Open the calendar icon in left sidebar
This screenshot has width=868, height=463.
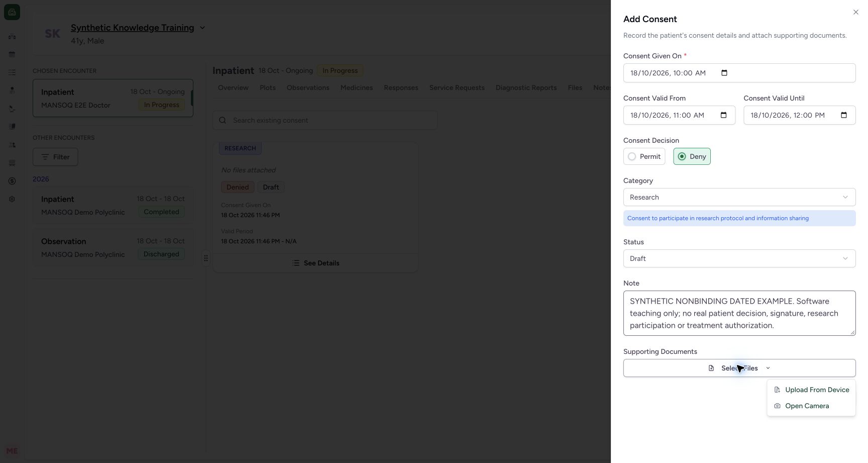12,54
